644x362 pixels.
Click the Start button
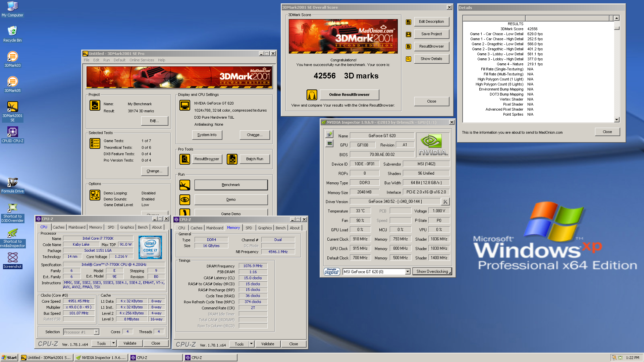coord(9,358)
